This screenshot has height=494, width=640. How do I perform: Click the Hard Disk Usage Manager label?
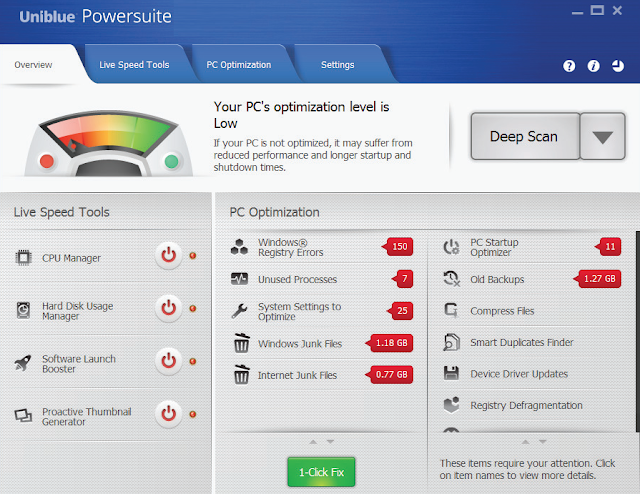click(78, 311)
